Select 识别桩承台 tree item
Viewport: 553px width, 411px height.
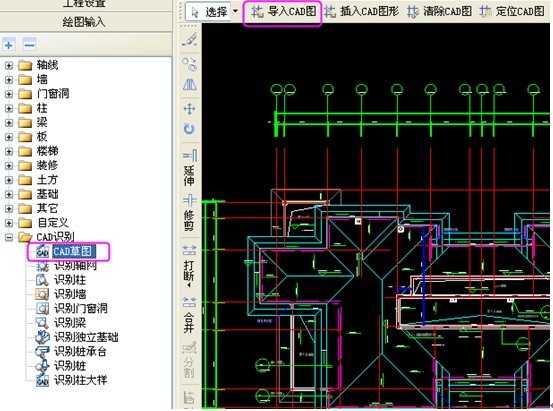(80, 352)
